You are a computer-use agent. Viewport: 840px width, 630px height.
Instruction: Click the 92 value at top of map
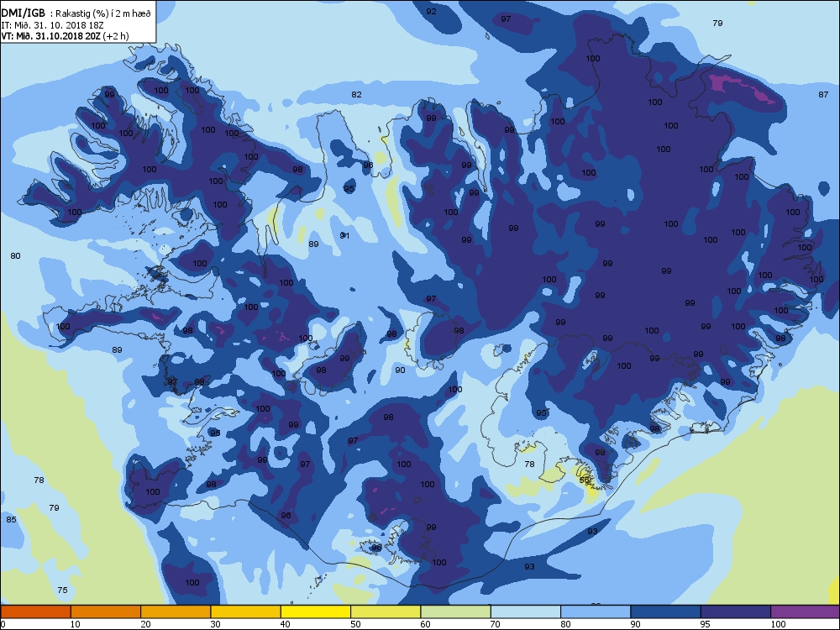tap(431, 11)
